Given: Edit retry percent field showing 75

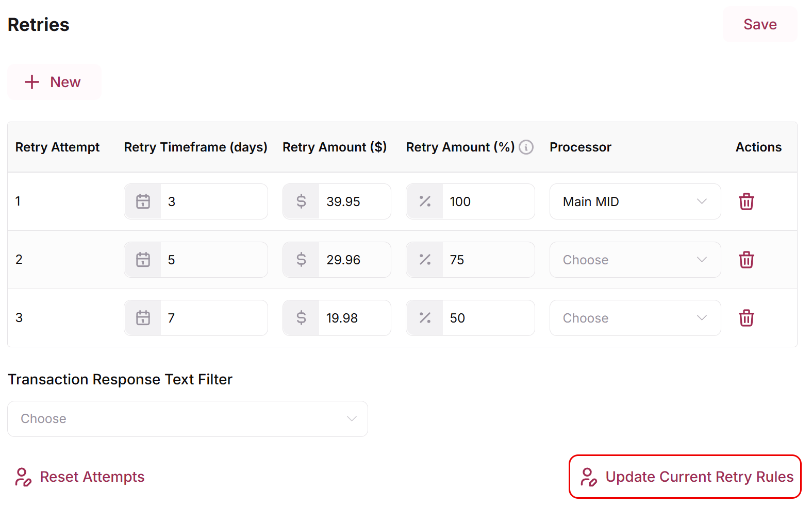Looking at the screenshot, I should (x=488, y=260).
